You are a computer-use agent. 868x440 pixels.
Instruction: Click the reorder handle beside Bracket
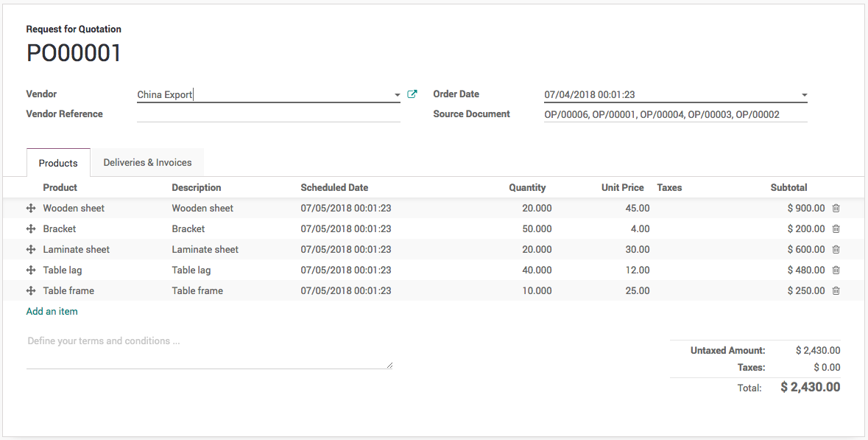[31, 229]
